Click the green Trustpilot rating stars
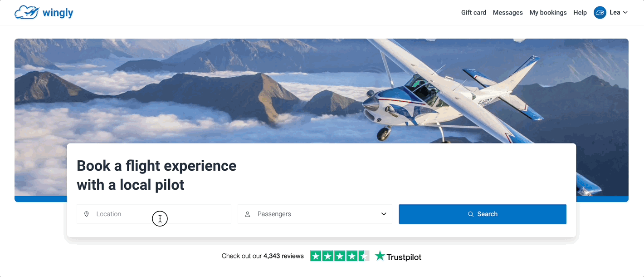Viewport: 644px width, 277px height. (x=339, y=256)
